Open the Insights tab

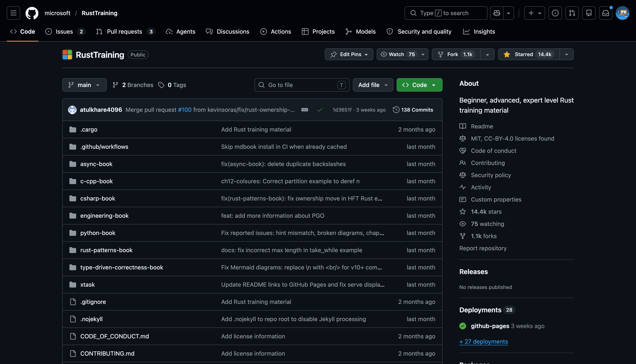click(x=479, y=32)
